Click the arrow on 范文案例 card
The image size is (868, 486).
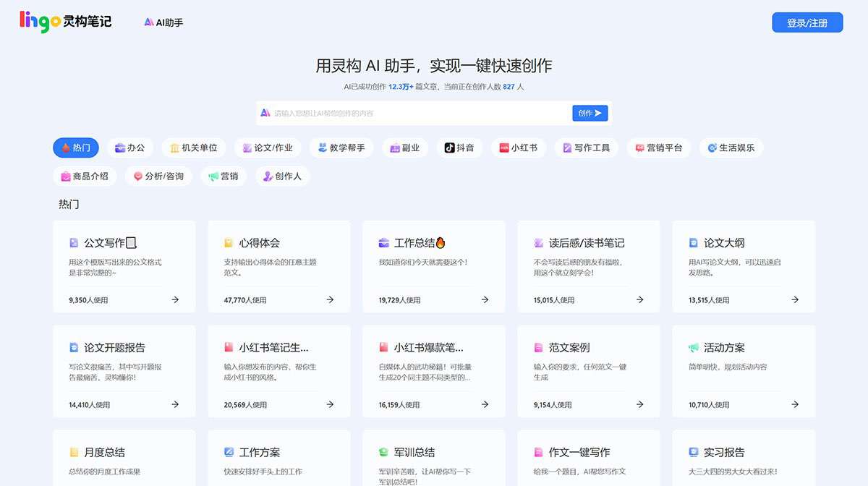[x=639, y=404]
